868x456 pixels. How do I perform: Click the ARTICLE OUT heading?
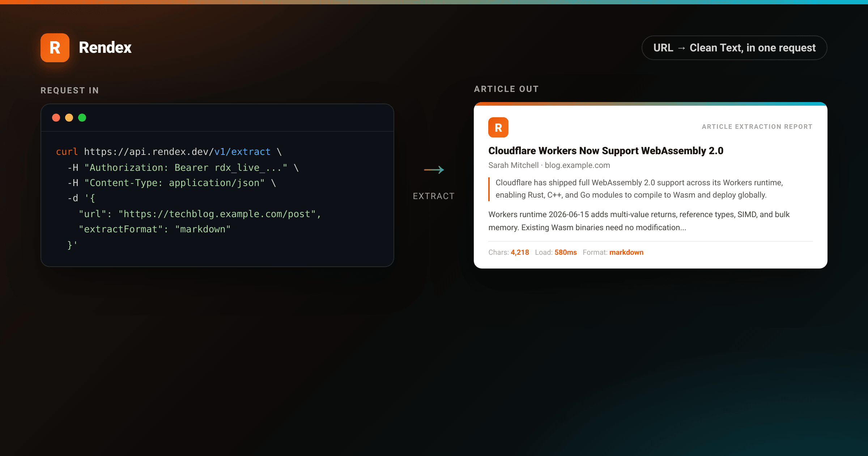[506, 89]
